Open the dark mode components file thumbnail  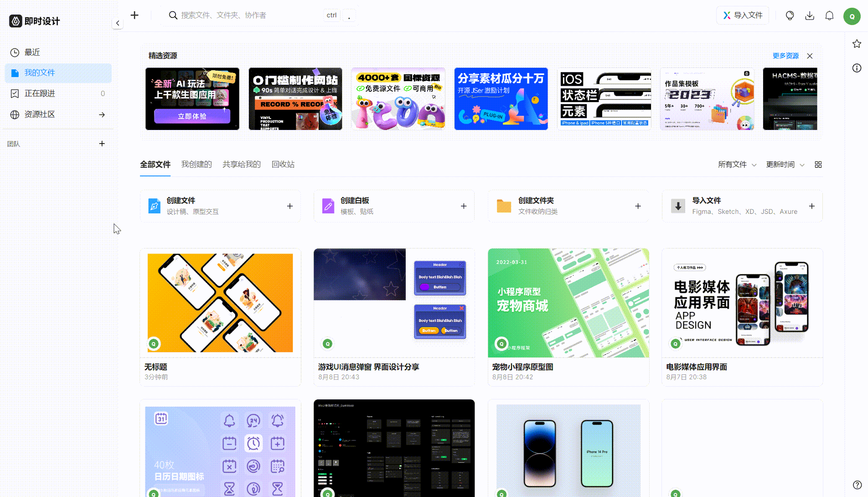(394, 448)
